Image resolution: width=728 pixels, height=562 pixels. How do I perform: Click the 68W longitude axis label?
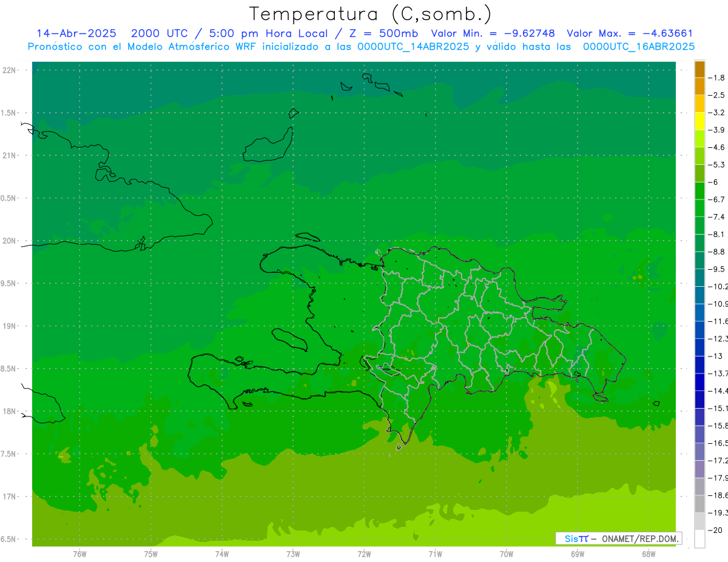[648, 554]
